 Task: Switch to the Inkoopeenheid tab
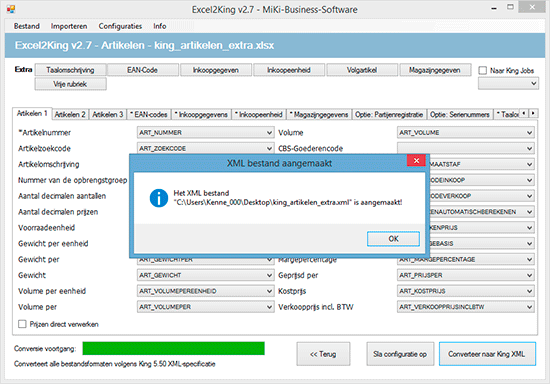[259, 114]
